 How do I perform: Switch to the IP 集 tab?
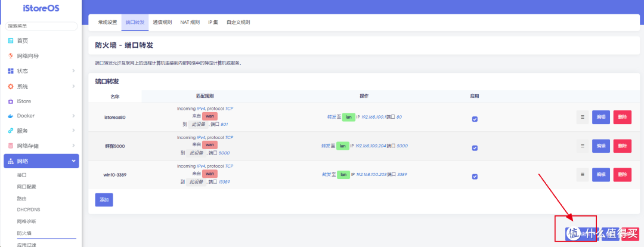click(x=213, y=22)
